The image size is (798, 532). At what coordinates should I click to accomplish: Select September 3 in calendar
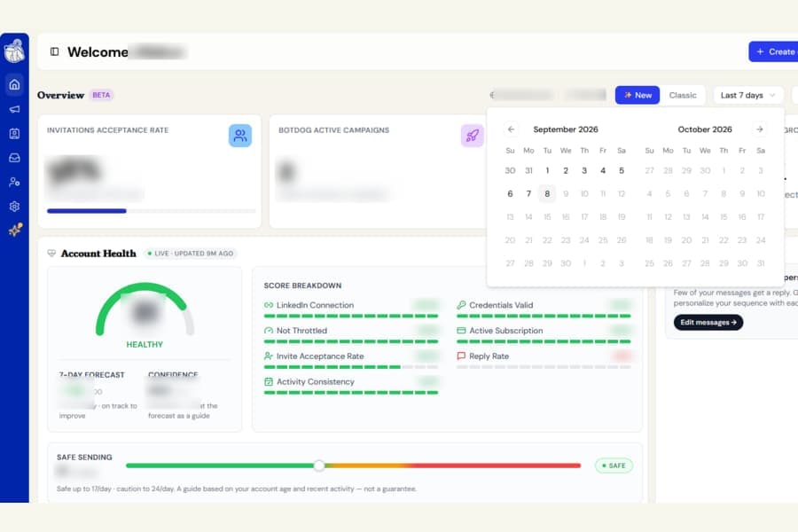tap(584, 170)
